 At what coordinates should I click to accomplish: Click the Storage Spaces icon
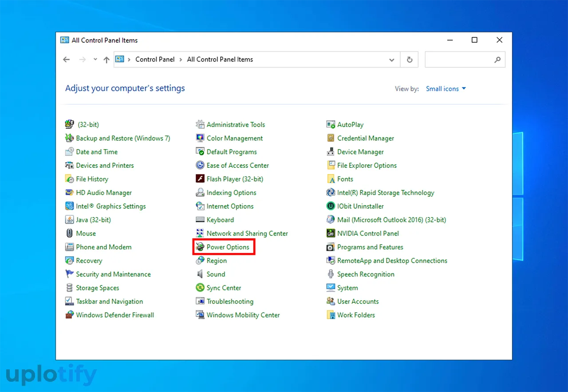[69, 288]
